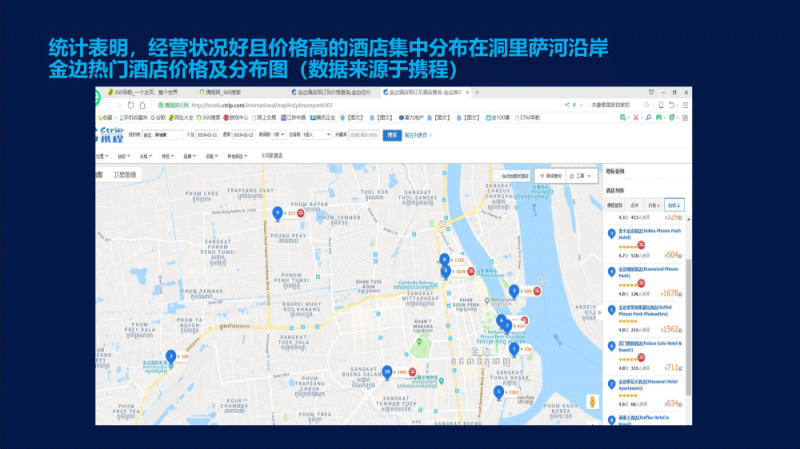Open the tools dropdown on the map
Image resolution: width=800 pixels, height=449 pixels.
point(581,176)
